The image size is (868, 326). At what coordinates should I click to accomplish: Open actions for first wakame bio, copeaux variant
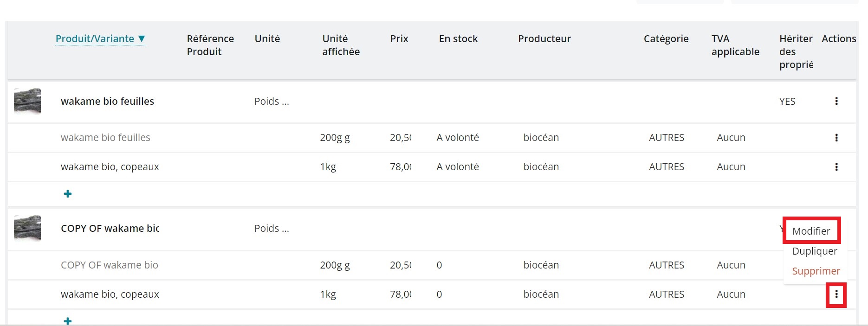(x=836, y=167)
